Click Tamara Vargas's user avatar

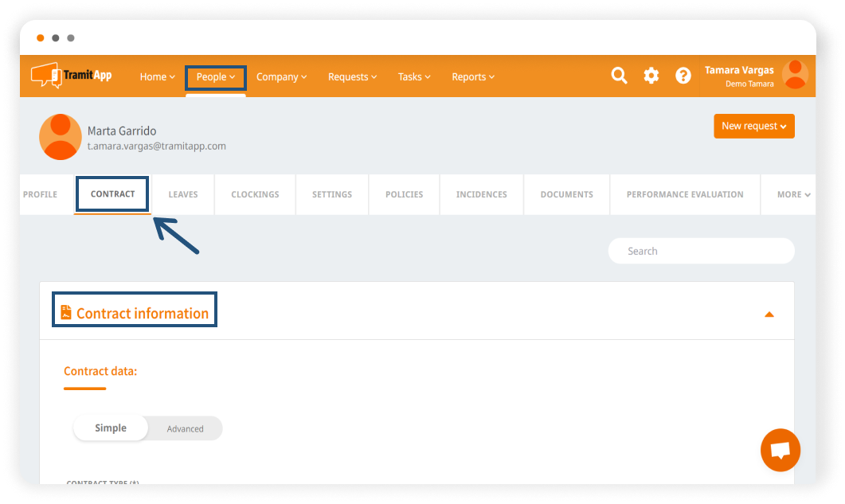[x=795, y=75]
